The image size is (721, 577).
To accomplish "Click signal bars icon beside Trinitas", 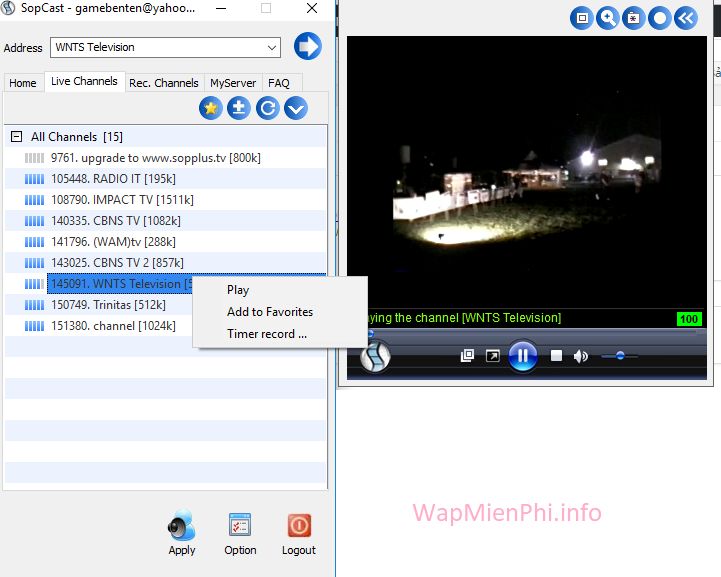I will [34, 305].
